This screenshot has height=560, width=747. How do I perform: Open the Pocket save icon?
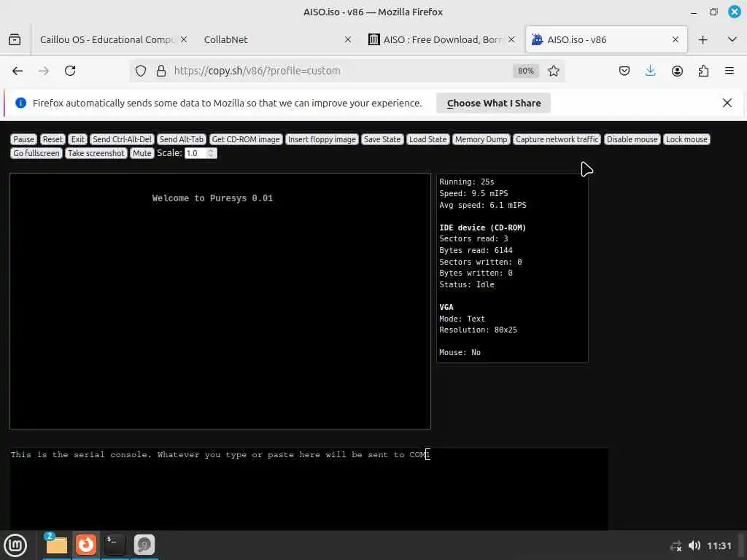point(624,71)
